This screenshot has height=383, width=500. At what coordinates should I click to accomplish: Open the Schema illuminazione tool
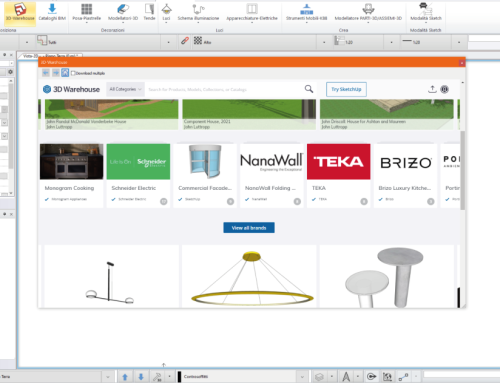pos(198,12)
